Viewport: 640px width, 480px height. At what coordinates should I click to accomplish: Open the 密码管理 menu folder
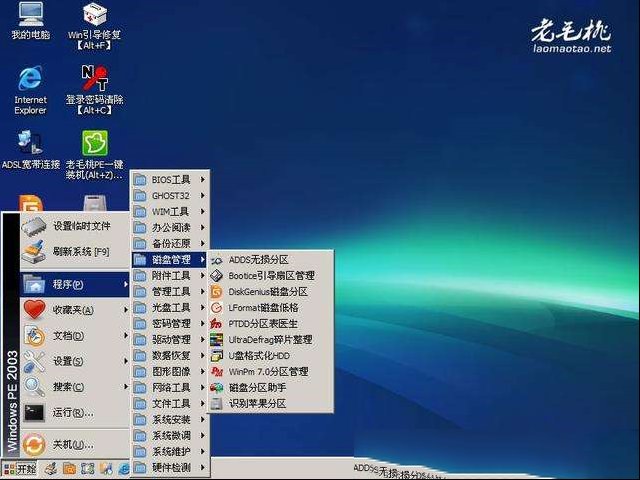(x=170, y=324)
